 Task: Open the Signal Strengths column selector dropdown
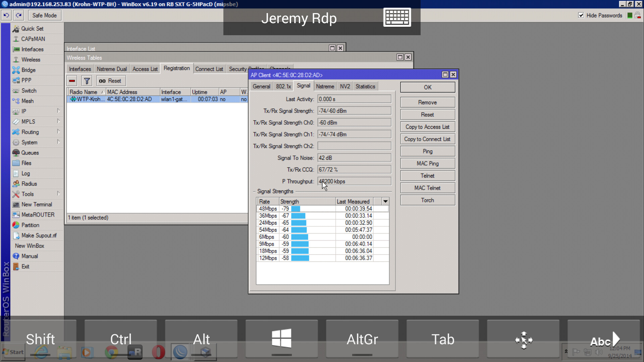tap(385, 201)
